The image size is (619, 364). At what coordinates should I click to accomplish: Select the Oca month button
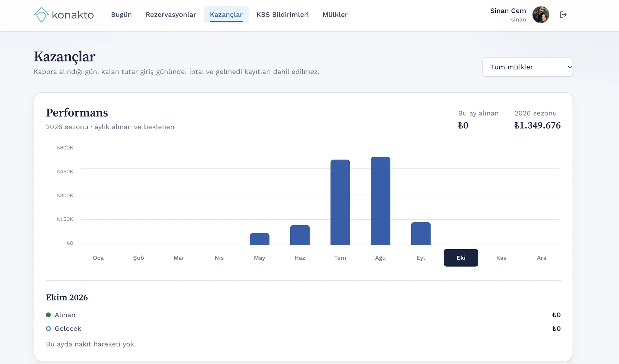(98, 258)
